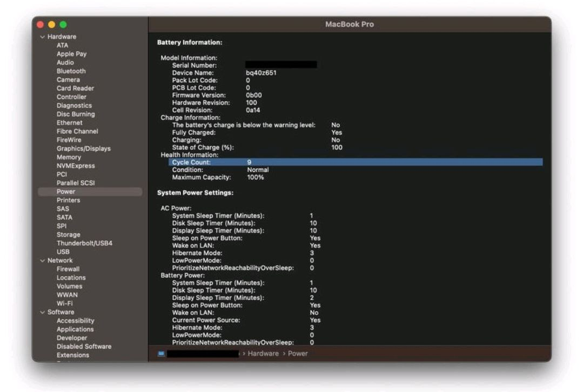583x392 pixels.
Task: Select Fibre Channel item
Action: tap(77, 131)
